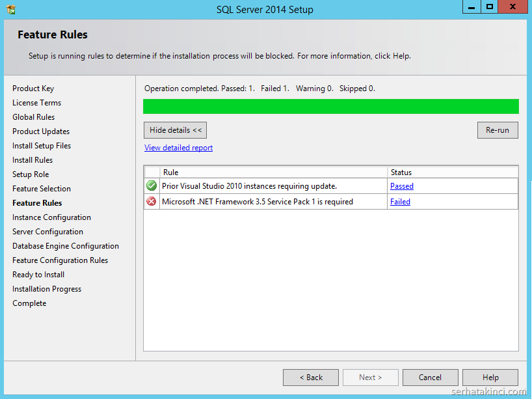Click the Next button
The height and width of the screenshot is (399, 532).
(x=371, y=378)
